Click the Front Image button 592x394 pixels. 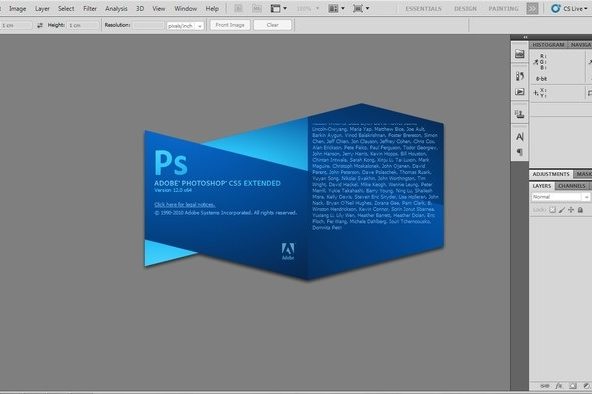230,25
